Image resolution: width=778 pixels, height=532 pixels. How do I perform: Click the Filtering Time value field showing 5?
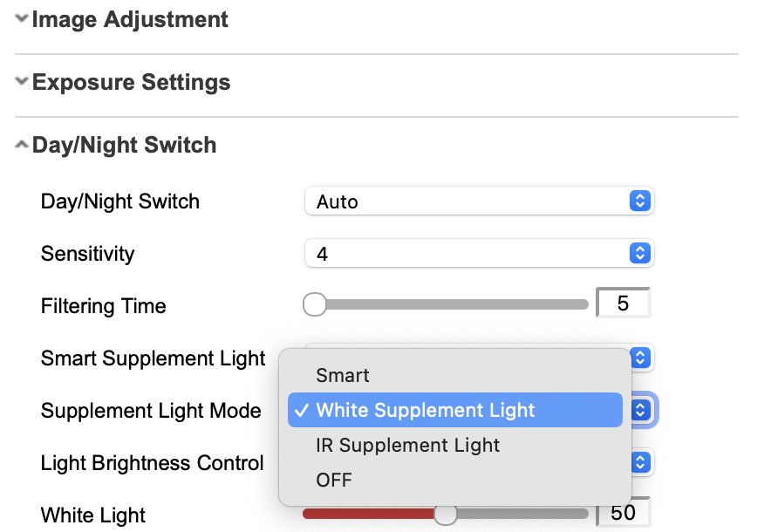point(623,303)
